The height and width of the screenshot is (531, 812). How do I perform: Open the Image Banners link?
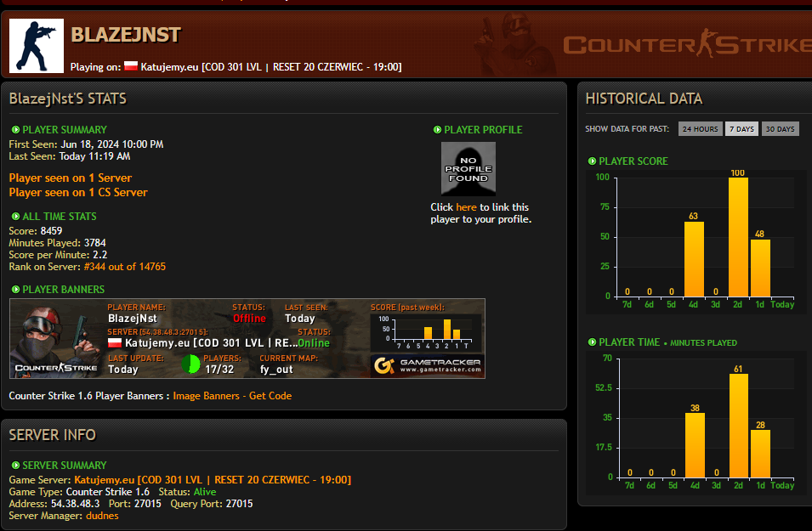pyautogui.click(x=206, y=396)
